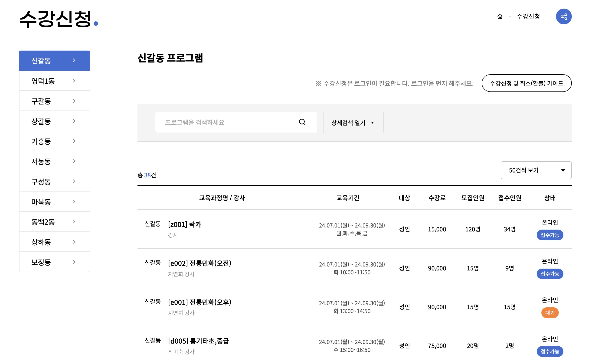
Task: Open the [e002] 전통민화(오전) course link
Action: pyautogui.click(x=199, y=263)
